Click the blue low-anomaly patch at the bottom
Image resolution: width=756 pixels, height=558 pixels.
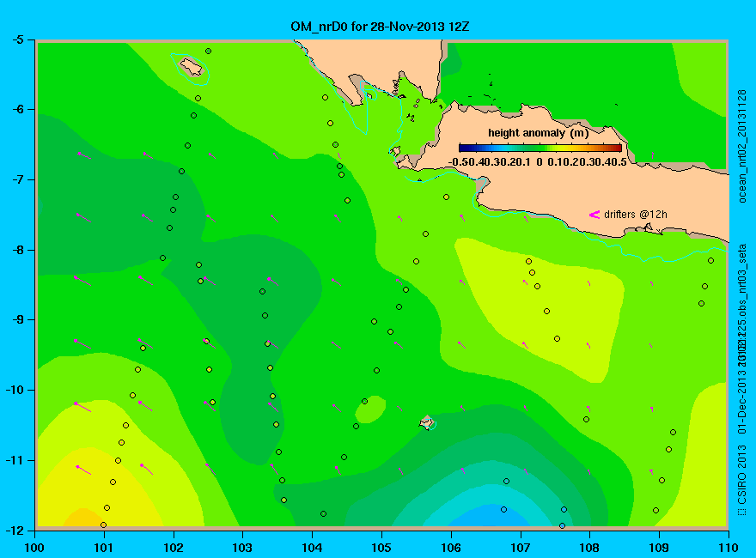coord(490,516)
